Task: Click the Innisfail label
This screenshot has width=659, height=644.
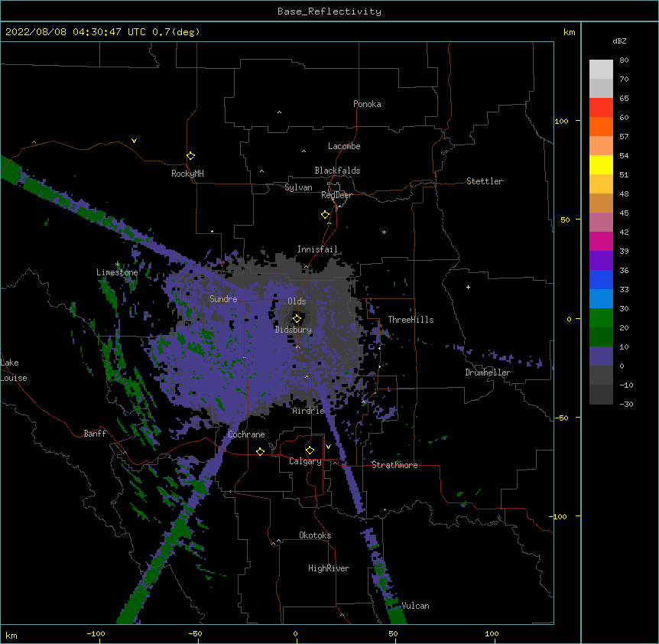Action: pos(317,249)
